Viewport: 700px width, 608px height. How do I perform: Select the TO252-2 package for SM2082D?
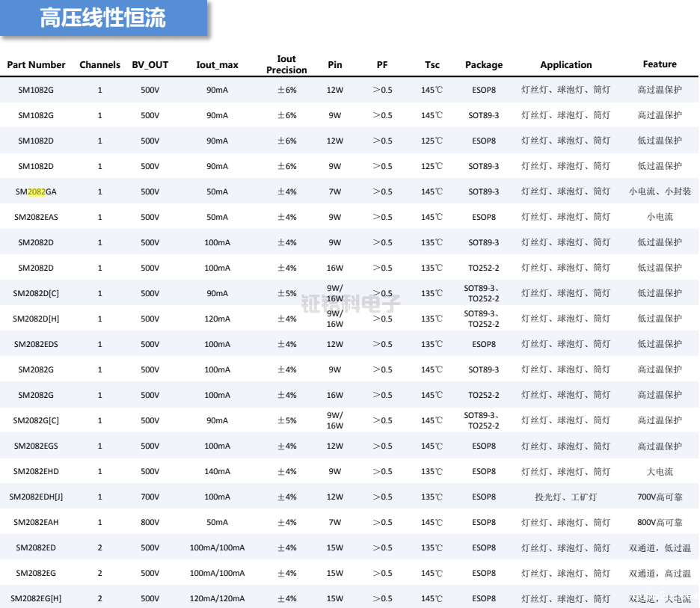coord(483,268)
